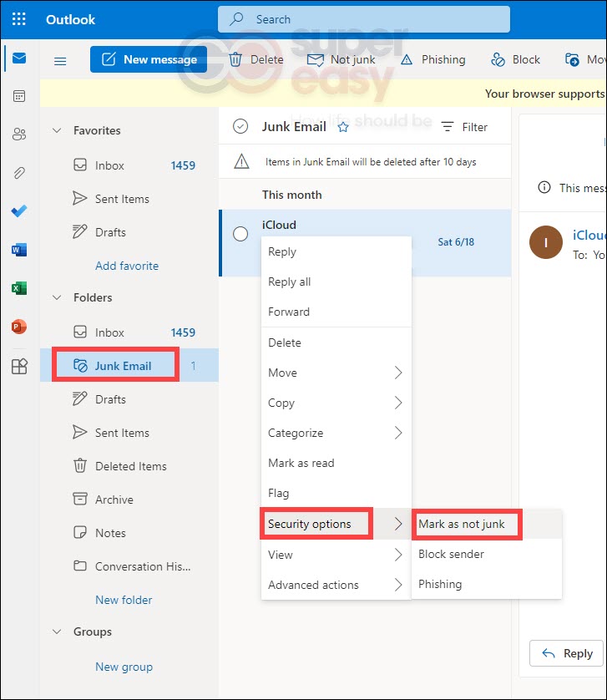The width and height of the screenshot is (607, 700).
Task: Open Drafts under Favorites
Action: click(129, 232)
